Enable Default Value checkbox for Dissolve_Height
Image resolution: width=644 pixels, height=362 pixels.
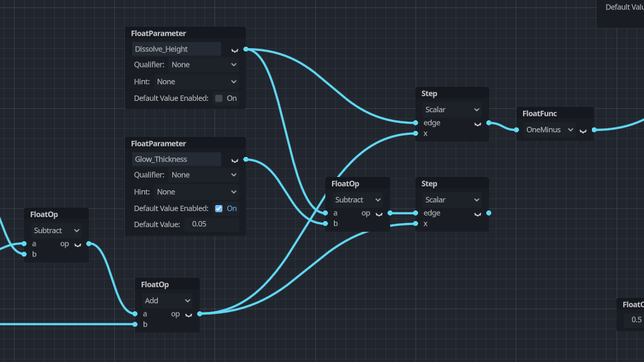coord(219,98)
